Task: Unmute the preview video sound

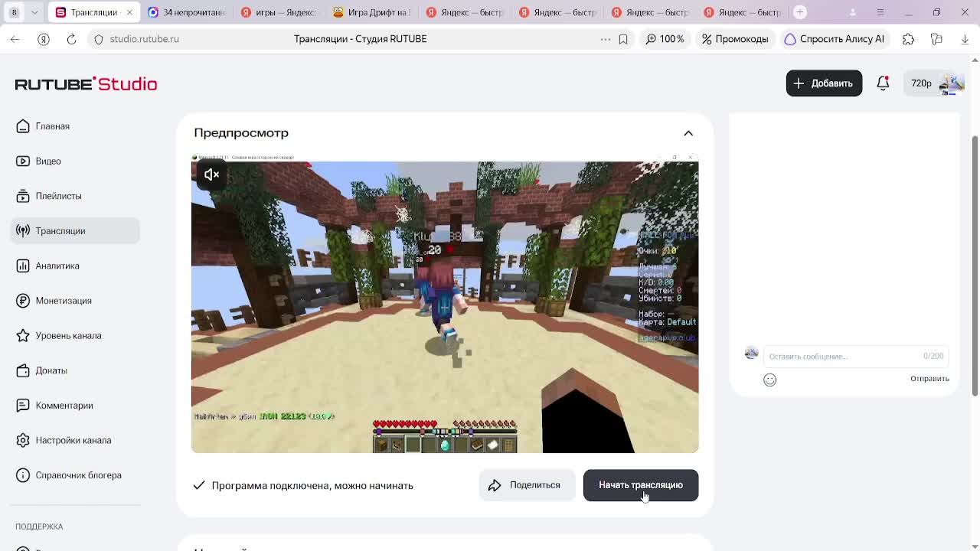Action: (x=211, y=174)
